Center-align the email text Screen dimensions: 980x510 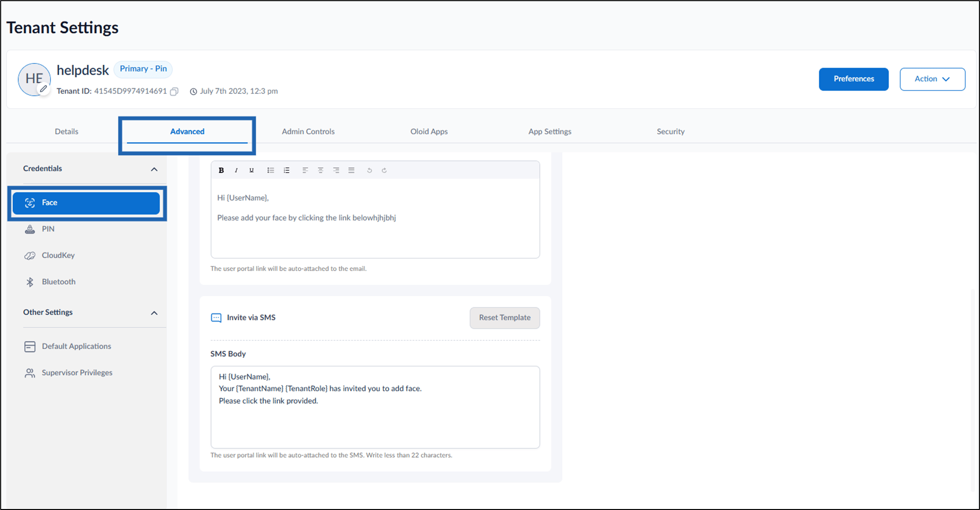pos(321,170)
